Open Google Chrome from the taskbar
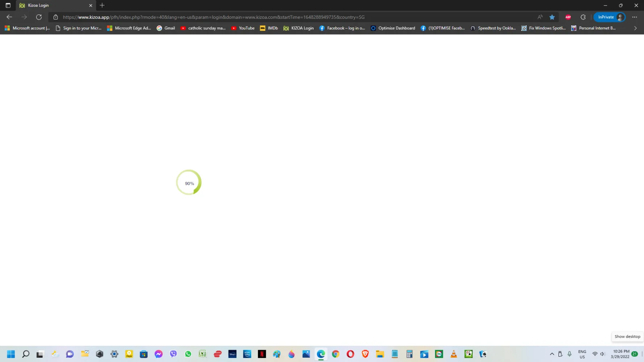The height and width of the screenshot is (362, 644). 336,354
